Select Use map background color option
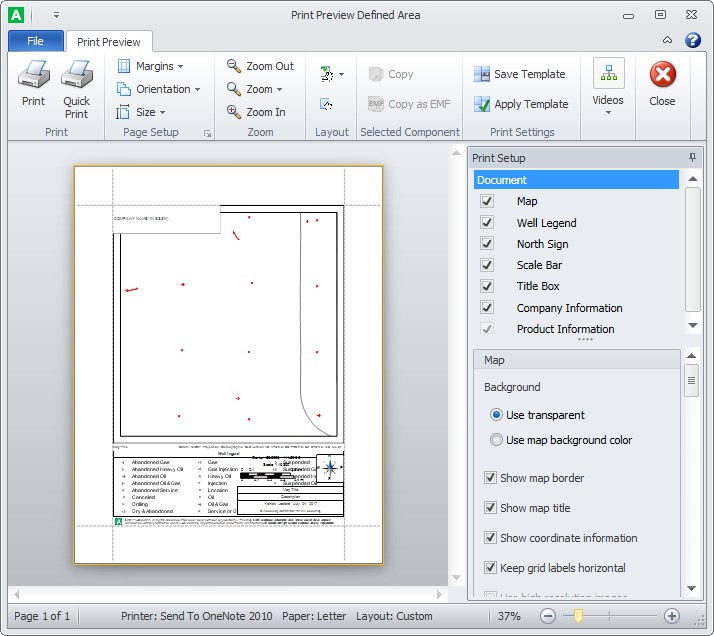This screenshot has height=636, width=714. pos(496,440)
